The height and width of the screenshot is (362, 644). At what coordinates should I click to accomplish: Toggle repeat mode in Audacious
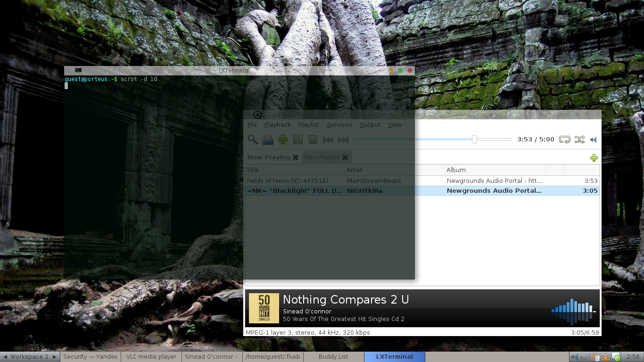[x=564, y=140]
